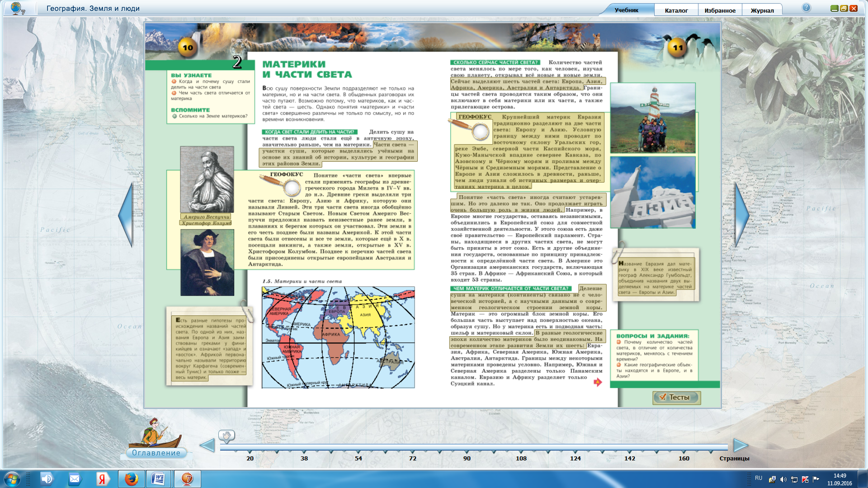This screenshot has width=868, height=488.
Task: Open the Word document taskbar icon
Action: (158, 479)
